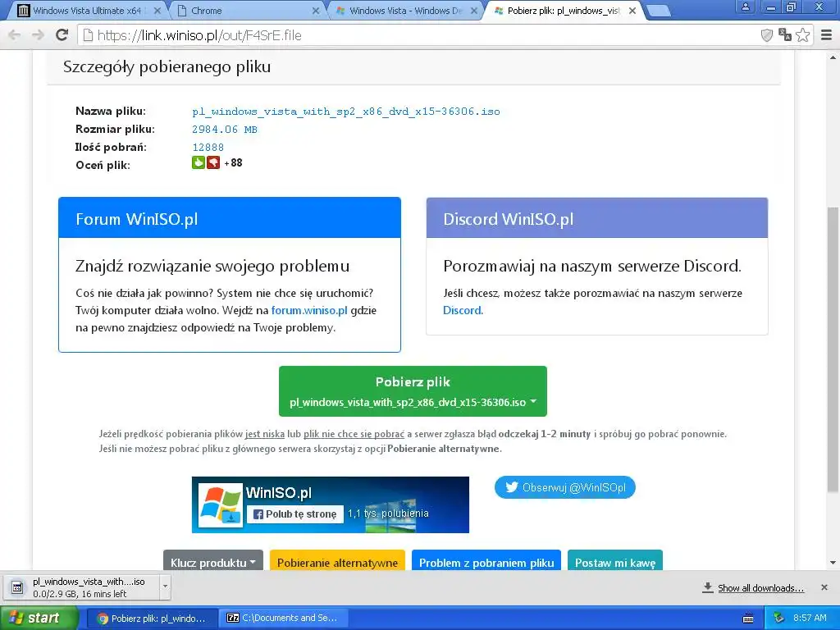
Task: Switch to Windows Vista - Windows De tab
Action: pos(405,11)
